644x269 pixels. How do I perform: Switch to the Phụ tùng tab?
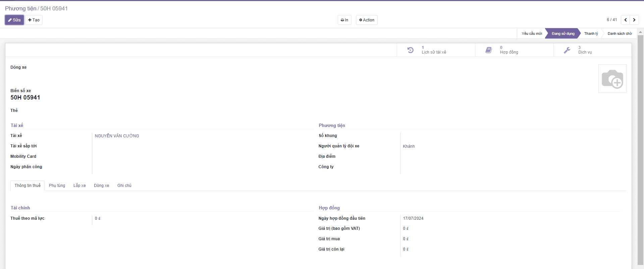(x=57, y=186)
